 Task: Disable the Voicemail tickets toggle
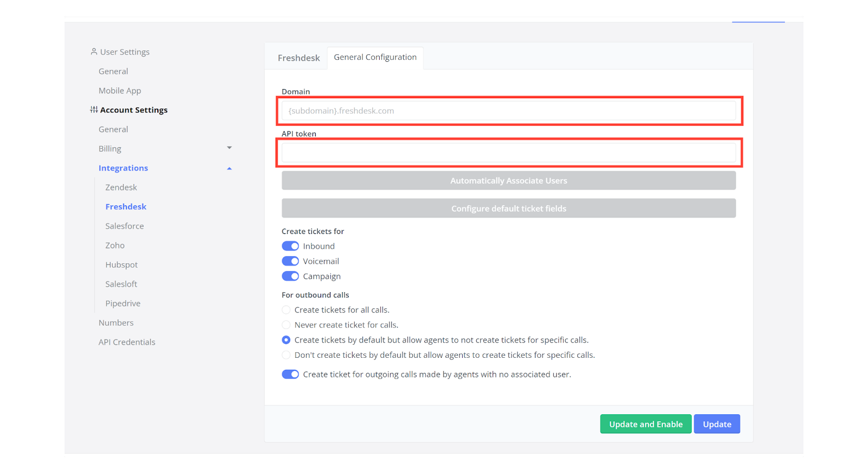[x=290, y=261]
